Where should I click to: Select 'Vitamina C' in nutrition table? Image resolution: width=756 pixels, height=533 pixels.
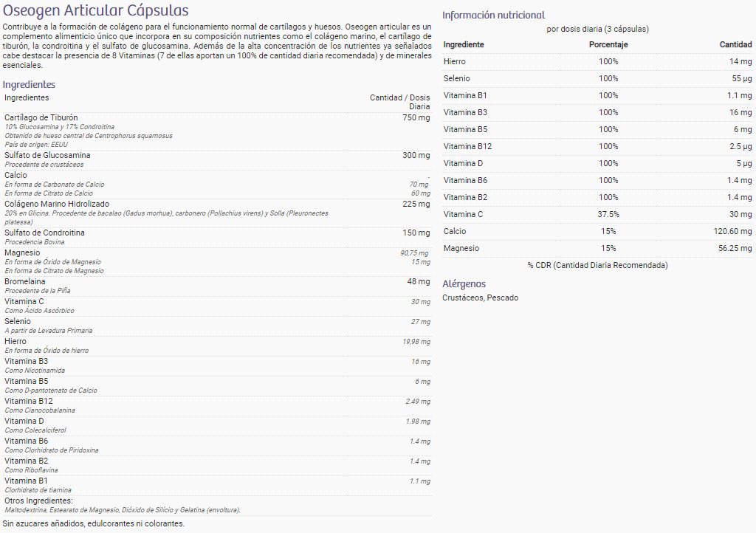pos(463,214)
